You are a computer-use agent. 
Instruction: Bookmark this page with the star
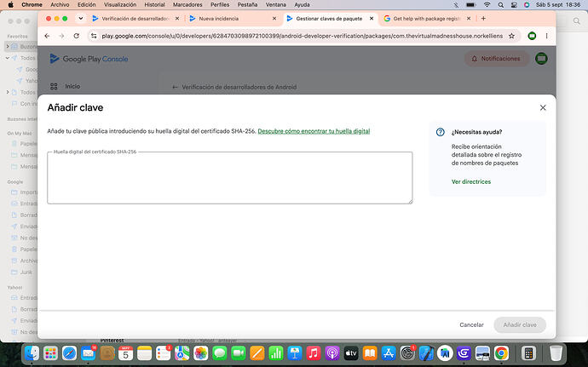tap(511, 36)
